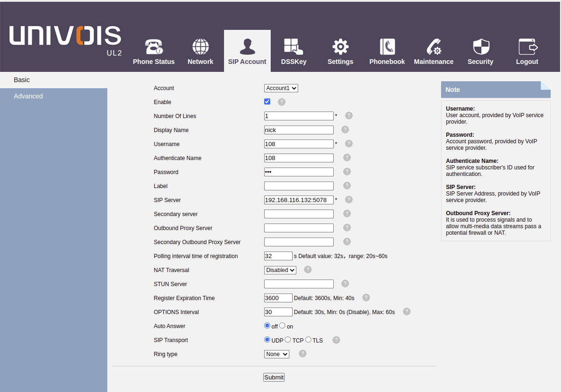This screenshot has height=392, width=561.
Task: Set Auto Answer to on
Action: 282,326
